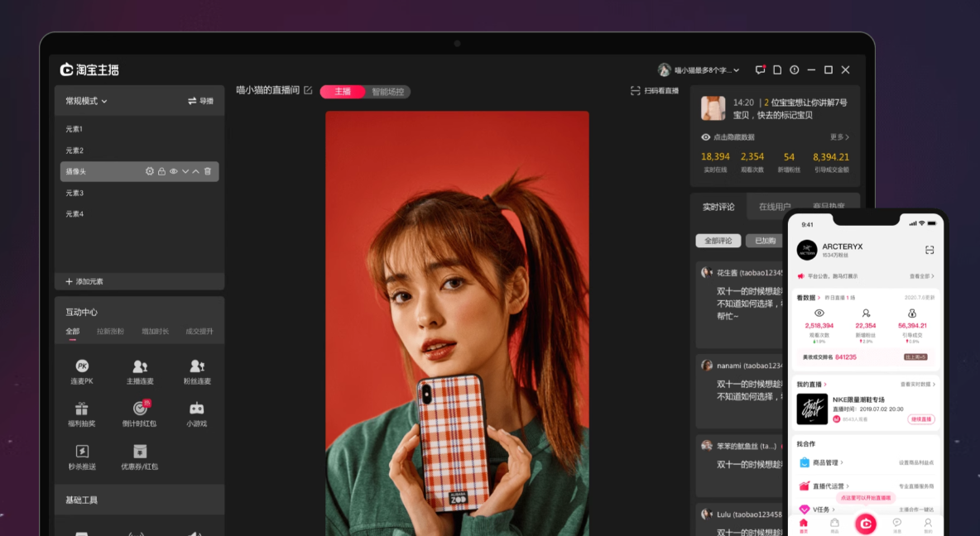The width and height of the screenshot is (980, 536).
Task: Delete the 摄像头 element with trash icon
Action: click(208, 171)
